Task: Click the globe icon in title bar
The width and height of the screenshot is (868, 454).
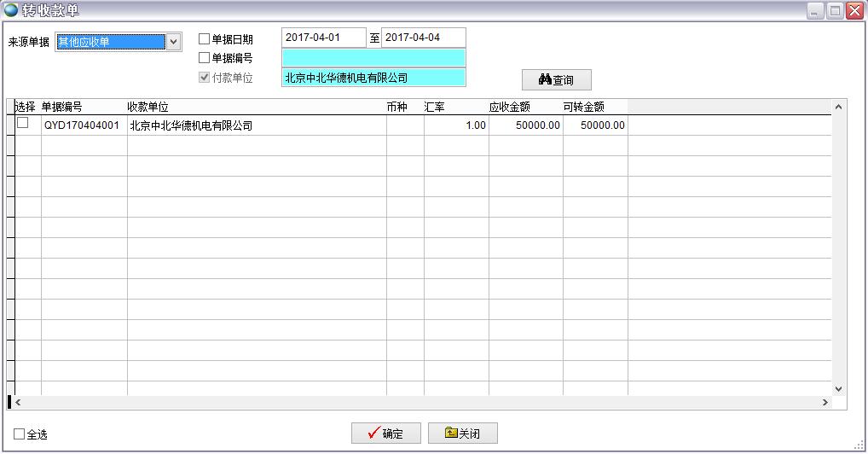Action: pyautogui.click(x=11, y=10)
